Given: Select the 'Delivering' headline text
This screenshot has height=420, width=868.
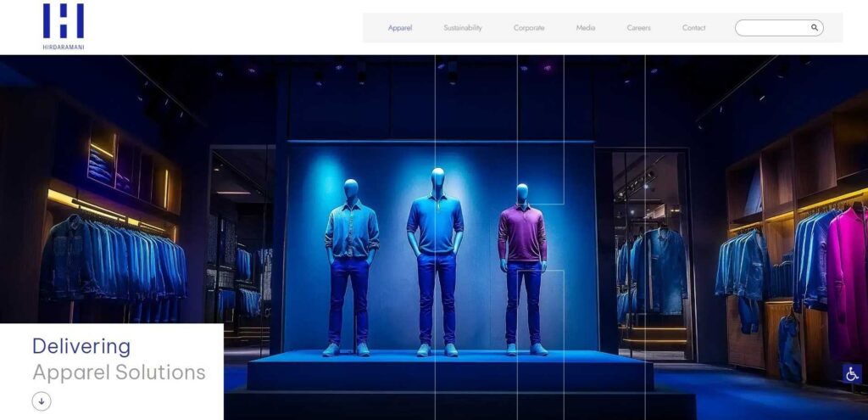Looking at the screenshot, I should [81, 346].
